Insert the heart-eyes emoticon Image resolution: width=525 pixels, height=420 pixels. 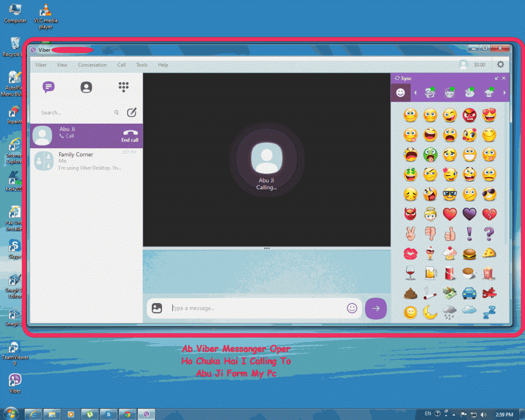tap(489, 115)
